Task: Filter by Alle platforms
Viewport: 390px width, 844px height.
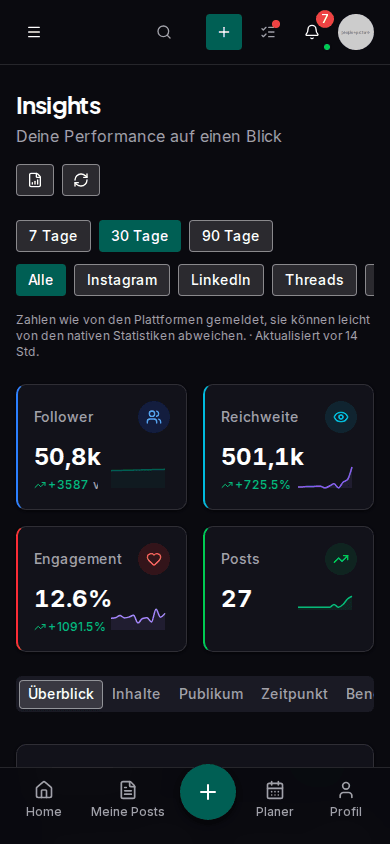Action: pos(41,280)
